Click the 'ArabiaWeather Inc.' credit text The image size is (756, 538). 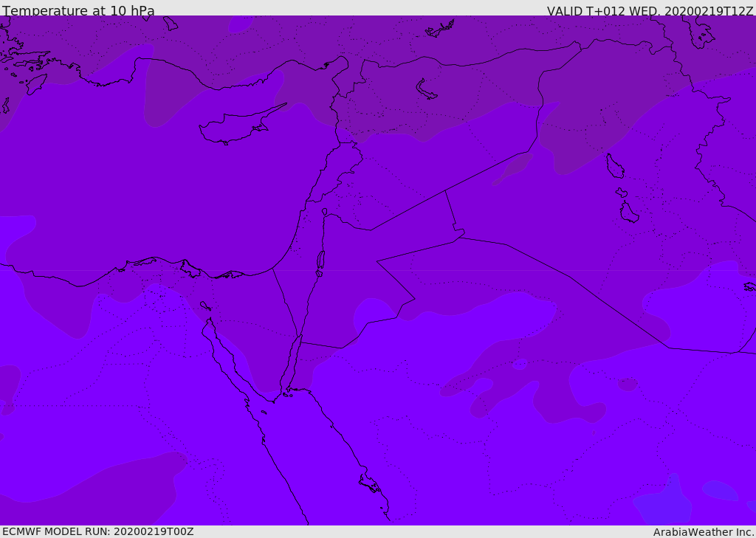(x=704, y=532)
